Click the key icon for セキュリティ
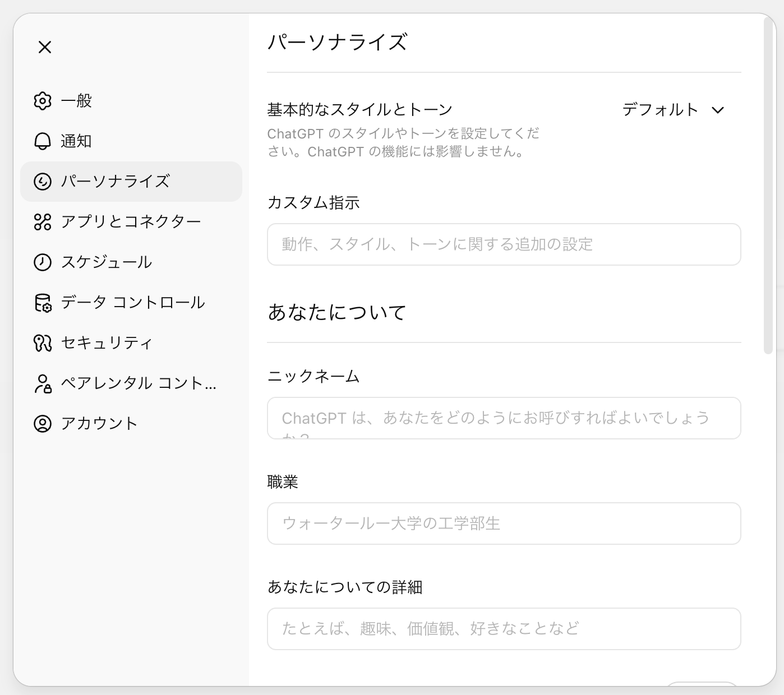 pos(43,343)
